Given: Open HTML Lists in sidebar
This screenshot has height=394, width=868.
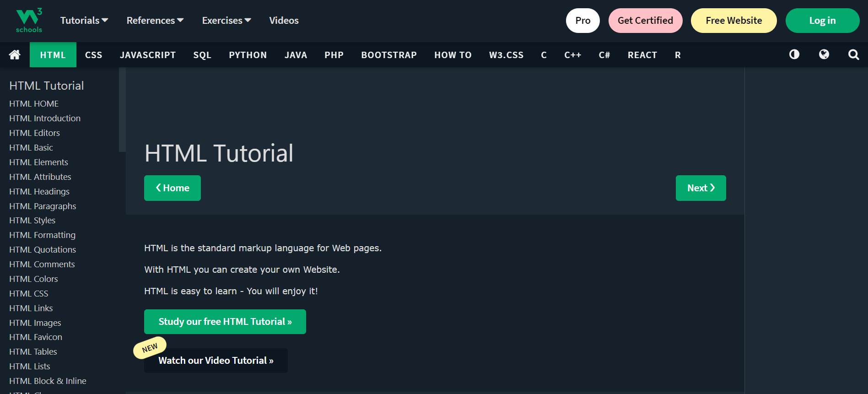Looking at the screenshot, I should (x=30, y=367).
